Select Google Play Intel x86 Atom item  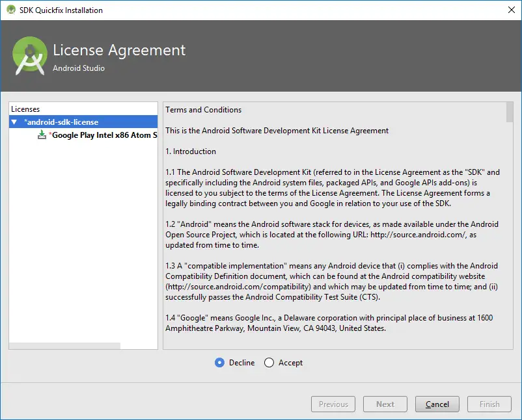(104, 135)
